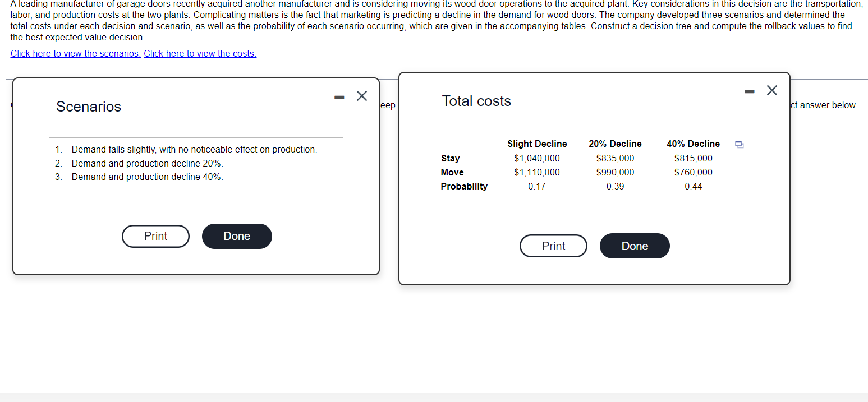This screenshot has width=868, height=402.
Task: Select the Probability row value 0.44
Action: point(694,186)
